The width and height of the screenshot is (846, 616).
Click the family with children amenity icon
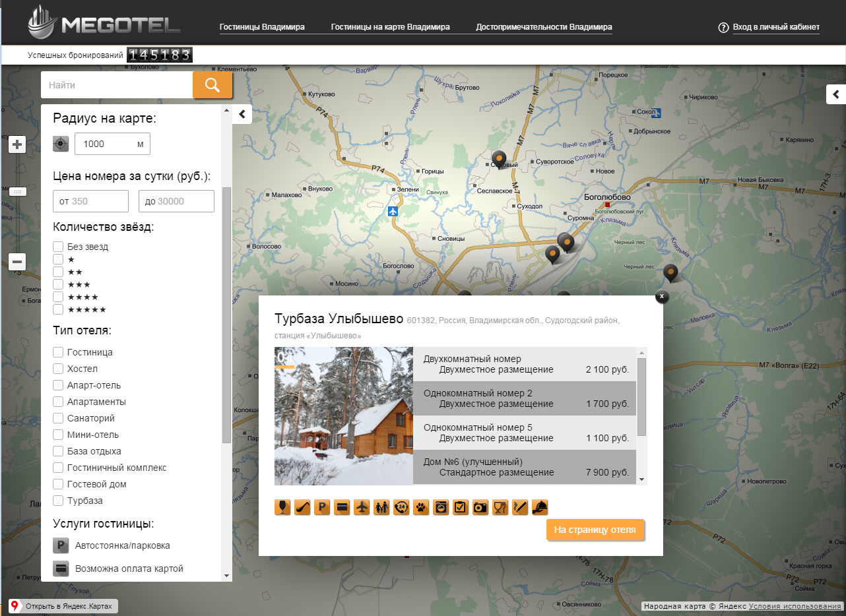(381, 507)
